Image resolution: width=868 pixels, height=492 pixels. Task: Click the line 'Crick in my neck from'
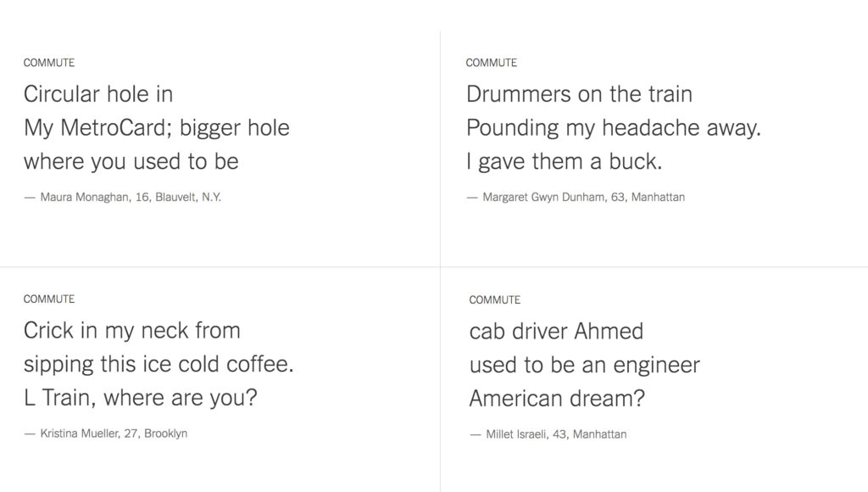coord(131,331)
